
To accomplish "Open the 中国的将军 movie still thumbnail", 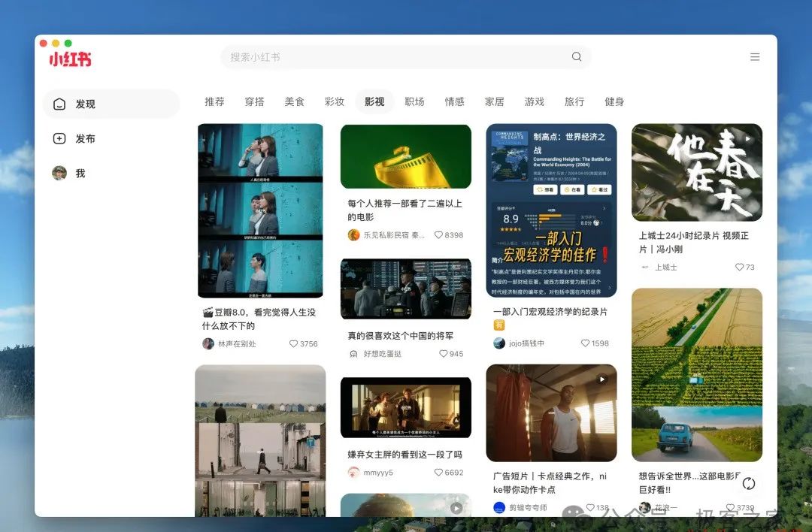I will [x=406, y=289].
